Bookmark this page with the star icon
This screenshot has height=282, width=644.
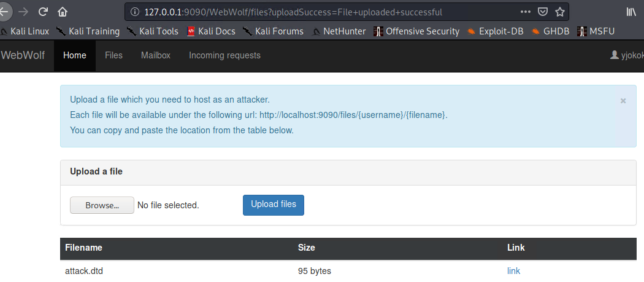pyautogui.click(x=559, y=12)
